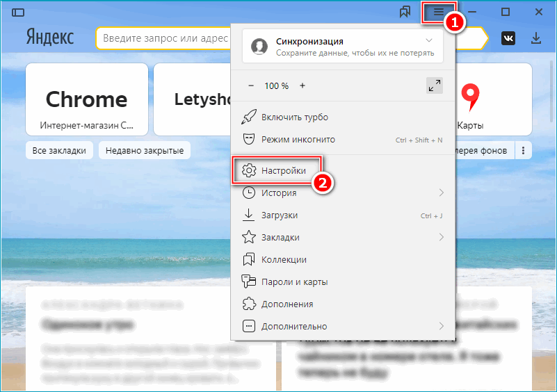The height and width of the screenshot is (392, 557).
Task: Select Загрузки menu item
Action: (280, 215)
